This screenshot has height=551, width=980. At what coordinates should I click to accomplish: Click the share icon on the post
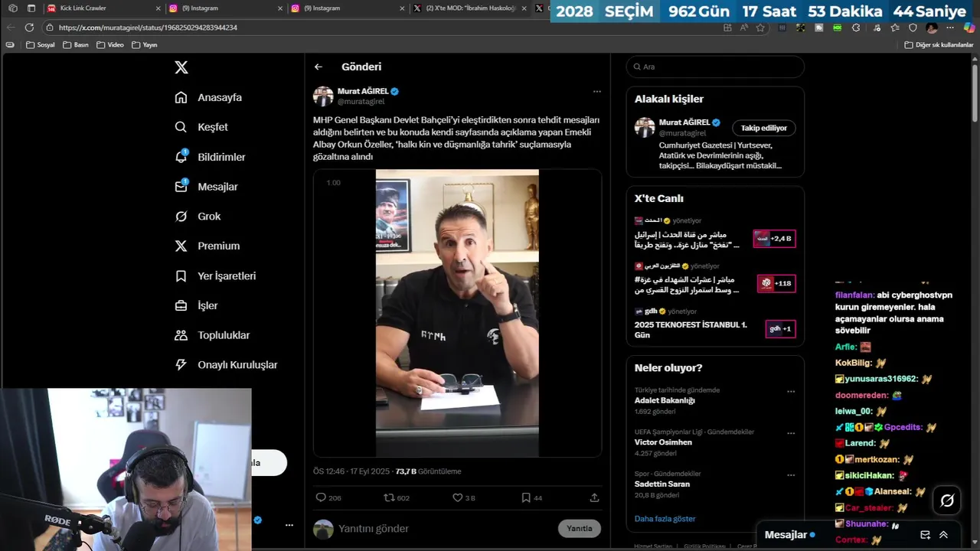pyautogui.click(x=594, y=497)
